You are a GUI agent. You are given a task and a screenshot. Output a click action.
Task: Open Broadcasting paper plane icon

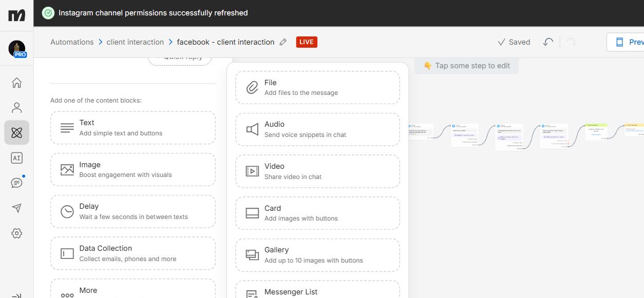pos(16,208)
